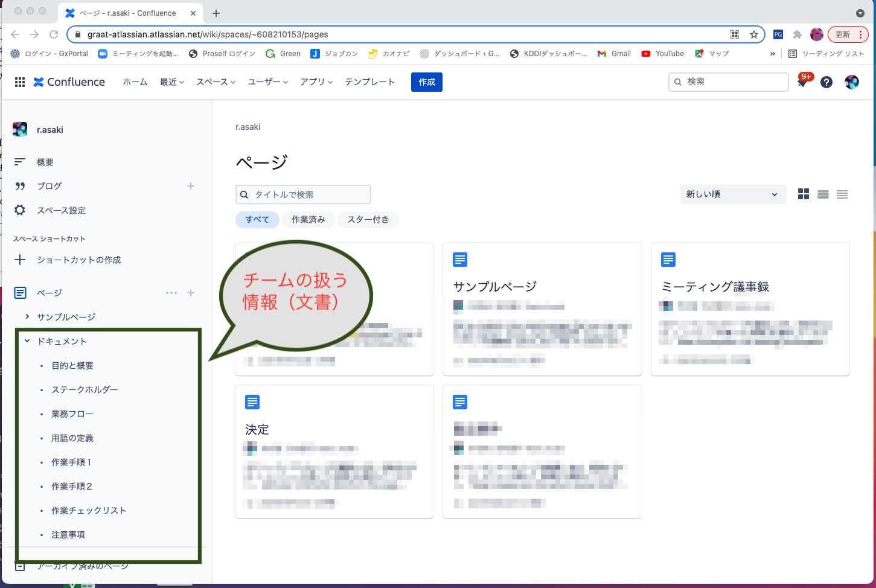Open the 業務フロー page
Screen dimensions: 876x588
72,414
